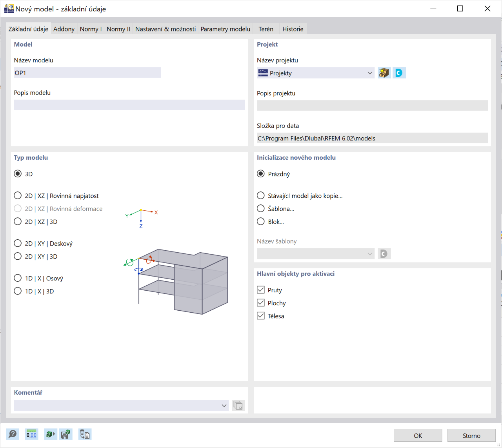Click database list icon in bottom toolbar
This screenshot has height=448, width=502.
[x=85, y=434]
